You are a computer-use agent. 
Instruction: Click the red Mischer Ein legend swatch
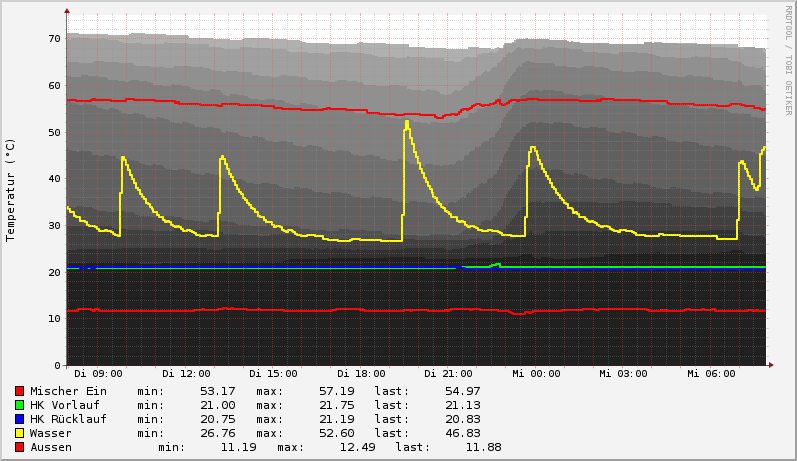coord(19,391)
